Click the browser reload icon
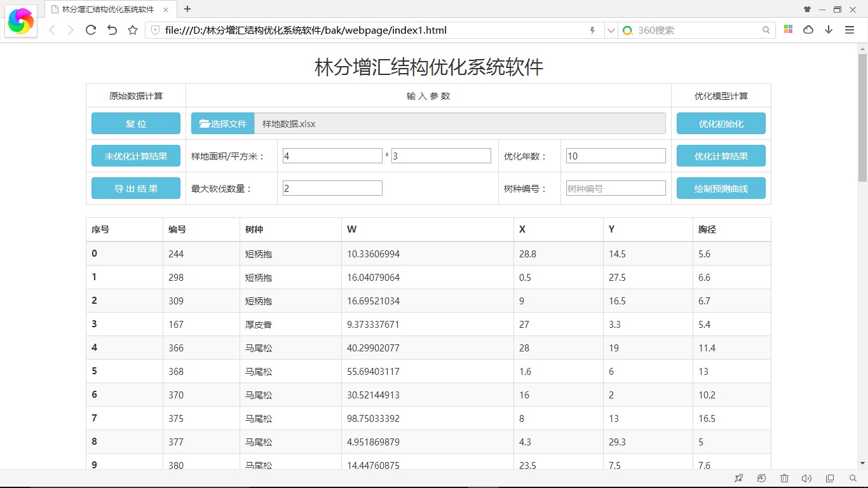 pyautogui.click(x=91, y=30)
